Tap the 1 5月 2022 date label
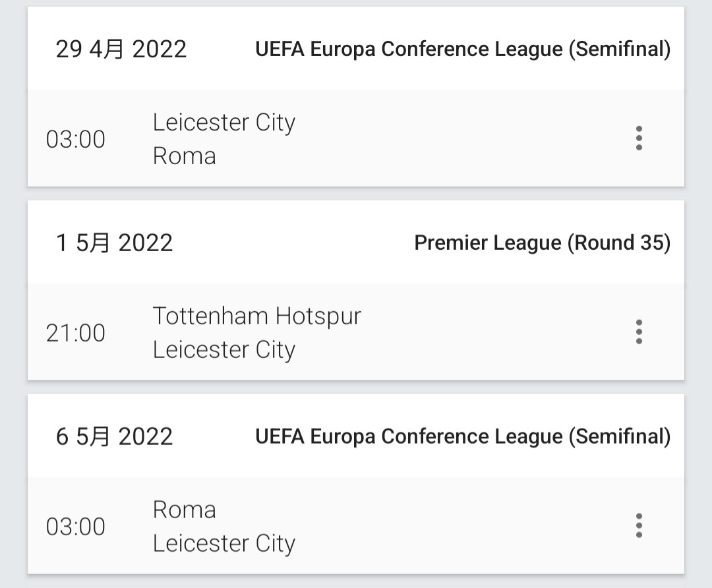712x588 pixels. (x=115, y=243)
